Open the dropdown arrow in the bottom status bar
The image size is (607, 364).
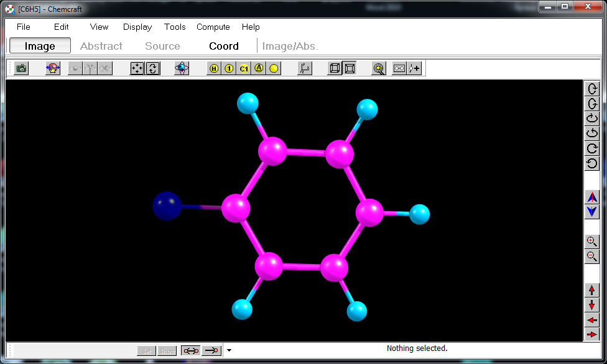click(x=229, y=350)
